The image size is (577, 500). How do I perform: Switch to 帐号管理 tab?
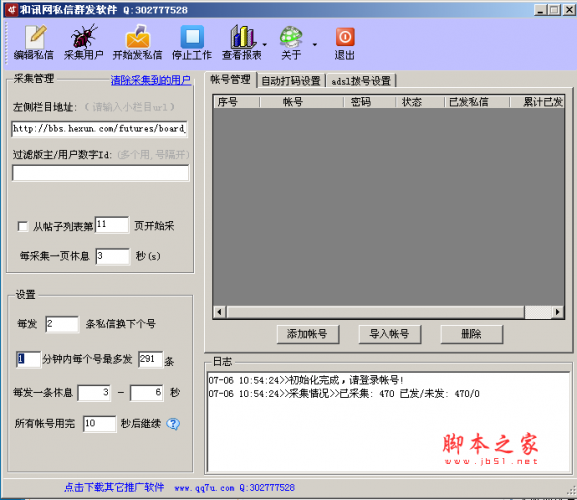230,79
